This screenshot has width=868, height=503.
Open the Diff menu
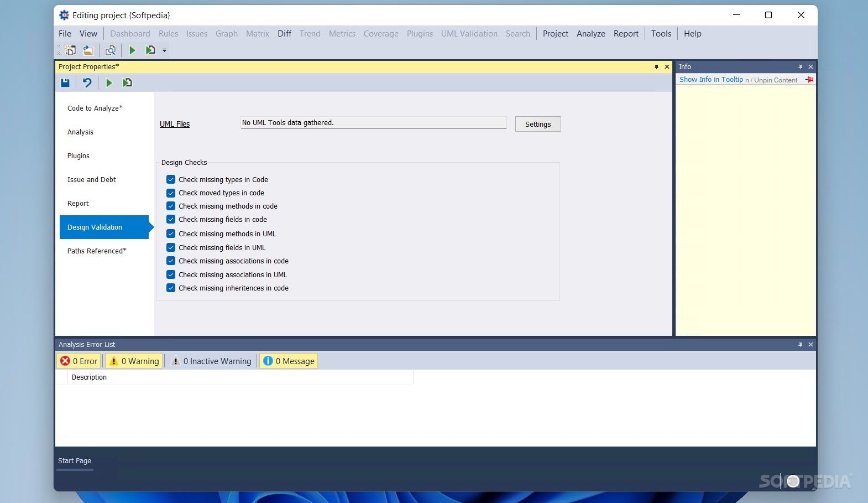point(284,34)
